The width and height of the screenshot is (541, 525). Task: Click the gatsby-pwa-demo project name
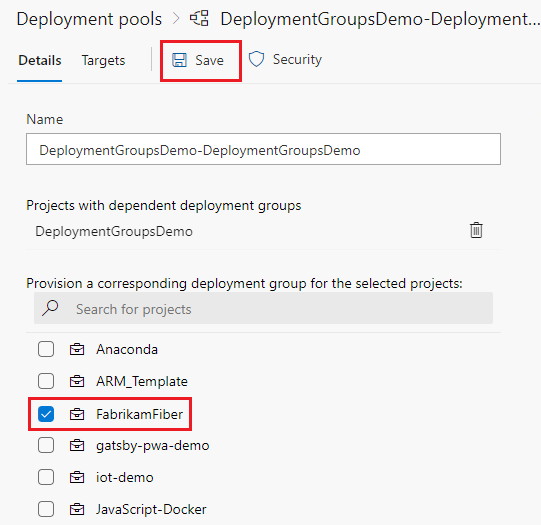[x=153, y=446]
